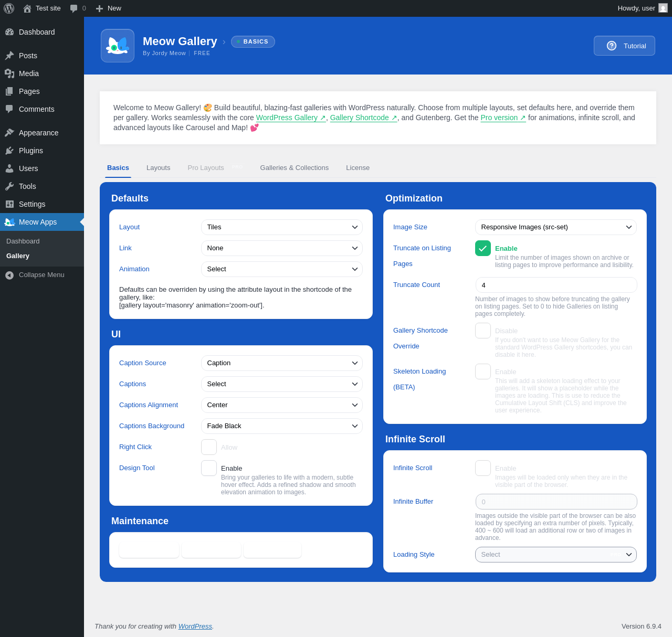Open Tools via the wrench icon
Image resolution: width=672 pixels, height=637 pixels.
(x=9, y=186)
